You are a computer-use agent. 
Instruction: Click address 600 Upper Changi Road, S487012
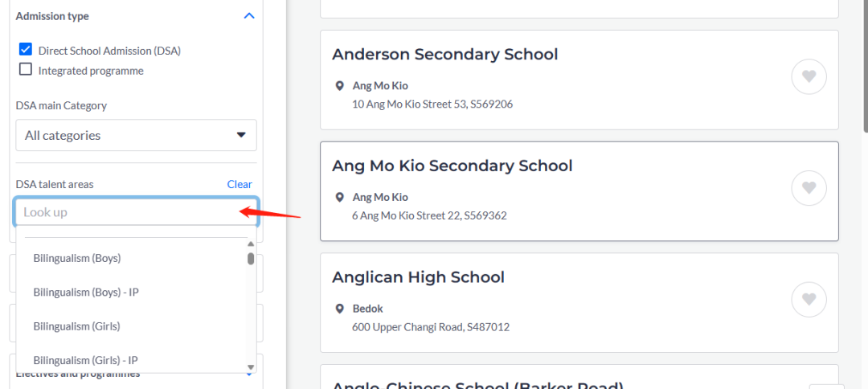tap(431, 327)
